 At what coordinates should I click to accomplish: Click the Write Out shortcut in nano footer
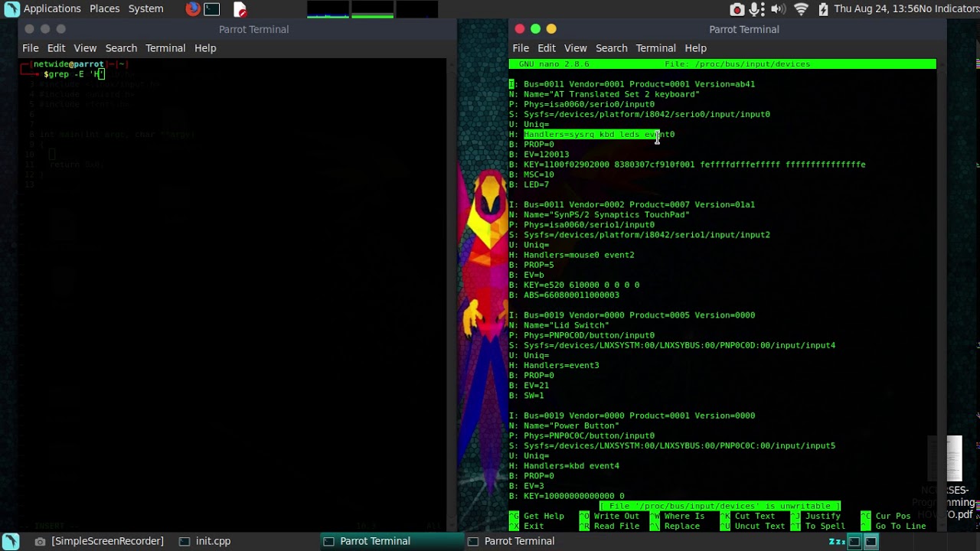click(609, 517)
